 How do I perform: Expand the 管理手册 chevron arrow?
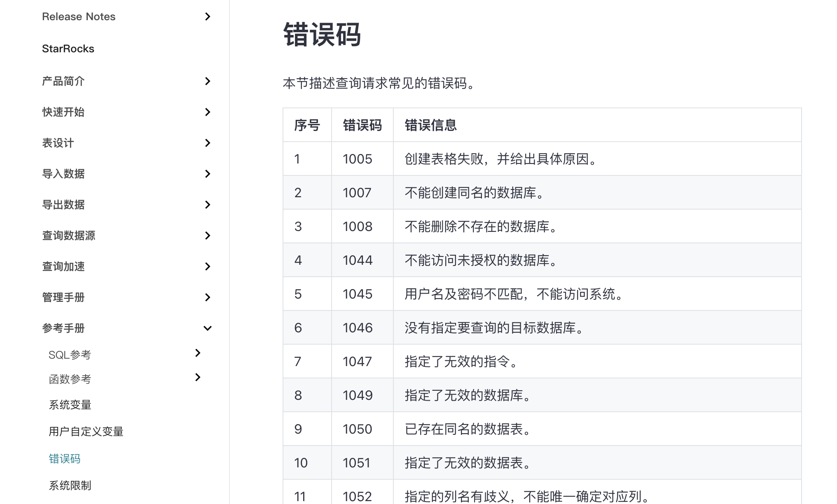click(208, 297)
